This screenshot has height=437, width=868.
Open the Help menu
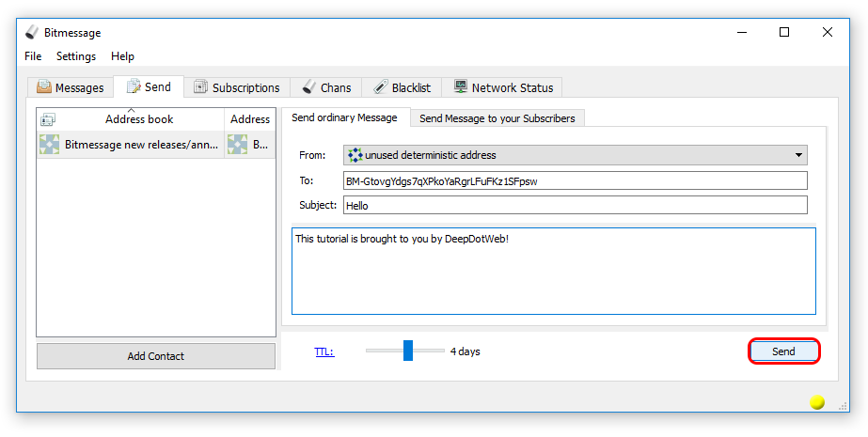(x=122, y=56)
